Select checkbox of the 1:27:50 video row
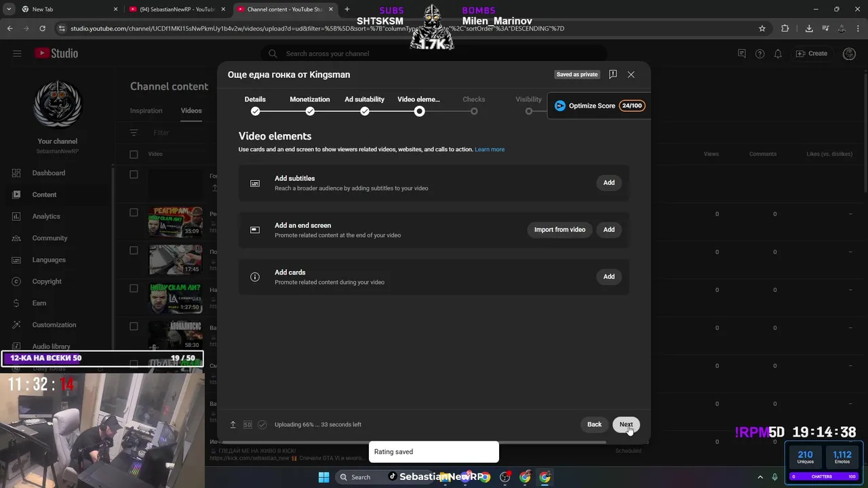This screenshot has width=868, height=488. point(134,288)
